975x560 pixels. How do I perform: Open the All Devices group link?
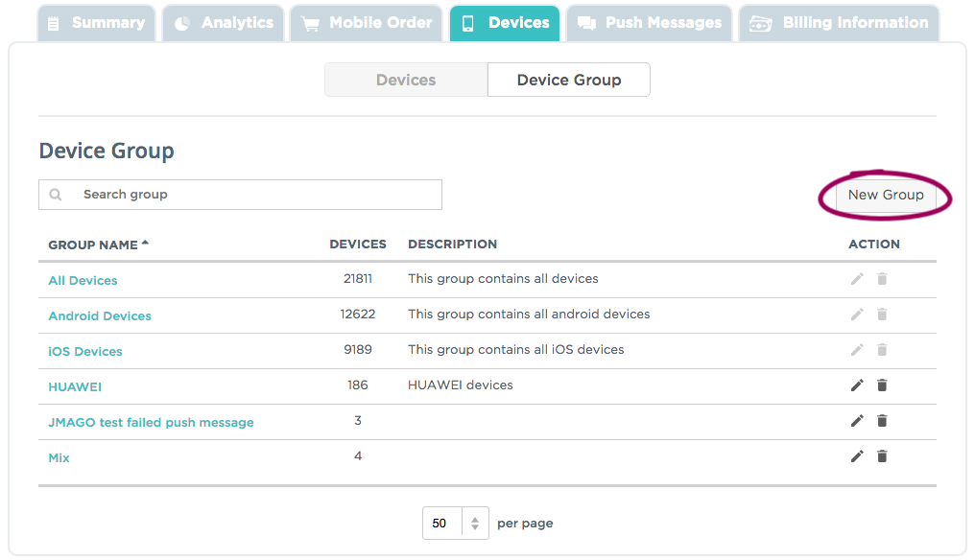click(x=83, y=280)
